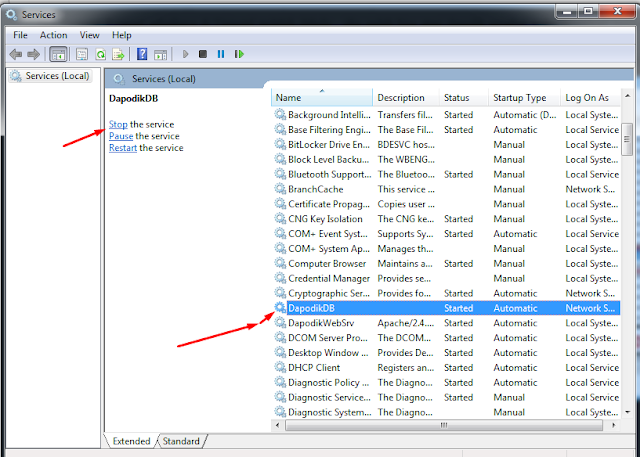
Task: Open the Action menu
Action: [53, 35]
